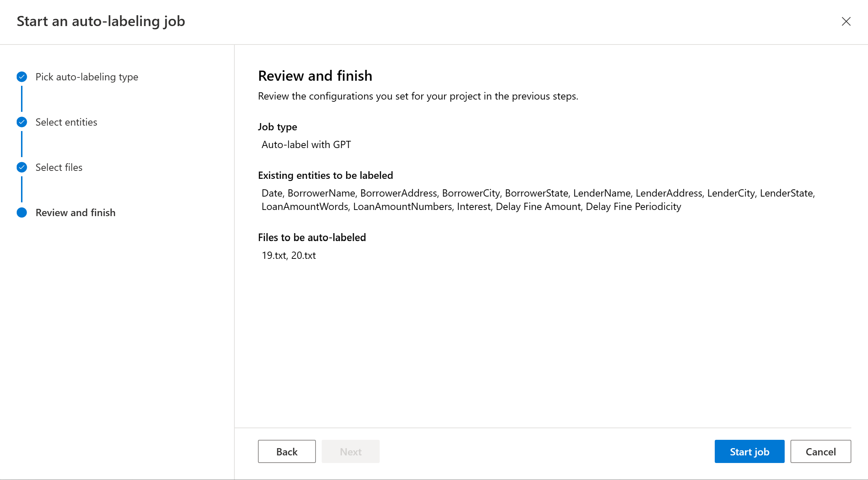Click the greyed-out Next button
Image resolution: width=868 pixels, height=480 pixels.
click(350, 451)
